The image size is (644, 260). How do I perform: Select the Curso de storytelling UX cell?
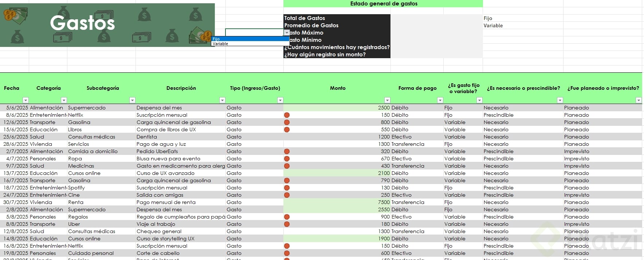click(181, 239)
